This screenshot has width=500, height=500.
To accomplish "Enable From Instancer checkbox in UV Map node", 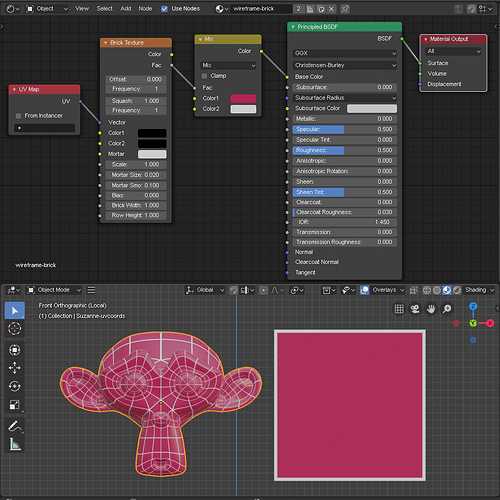I will [x=19, y=116].
